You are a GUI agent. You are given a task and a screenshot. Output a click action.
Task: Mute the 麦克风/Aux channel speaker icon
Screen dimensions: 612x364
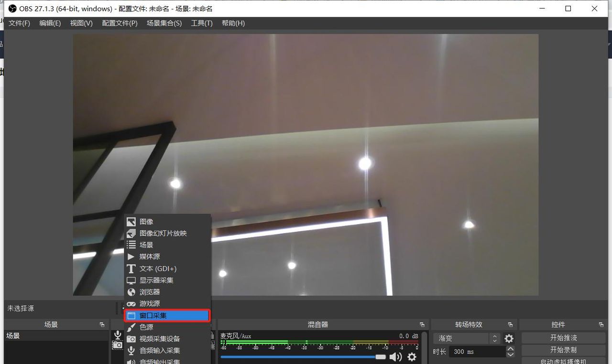(x=395, y=357)
